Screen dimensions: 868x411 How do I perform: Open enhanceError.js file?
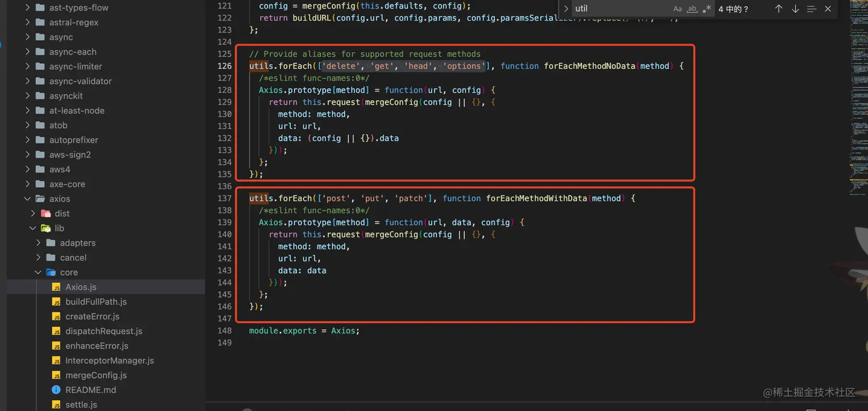pos(97,346)
